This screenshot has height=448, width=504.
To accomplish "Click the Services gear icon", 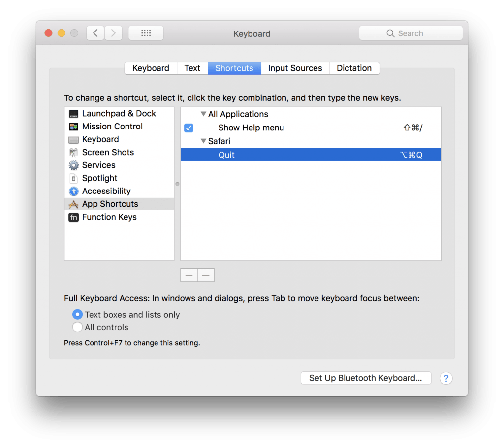I will click(74, 165).
